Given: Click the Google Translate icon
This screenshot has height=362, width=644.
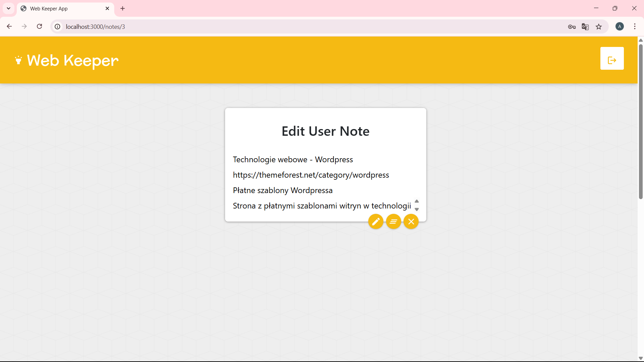Looking at the screenshot, I should pyautogui.click(x=585, y=27).
